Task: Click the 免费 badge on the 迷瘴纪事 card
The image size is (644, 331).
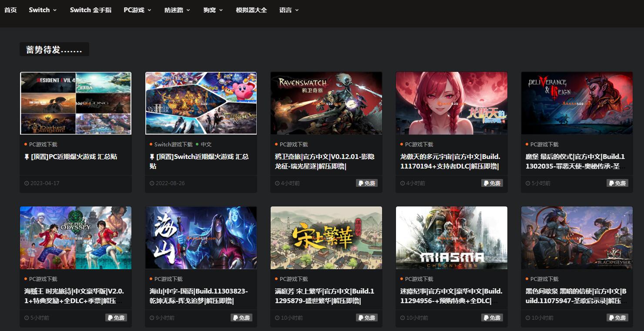Action: (492, 318)
